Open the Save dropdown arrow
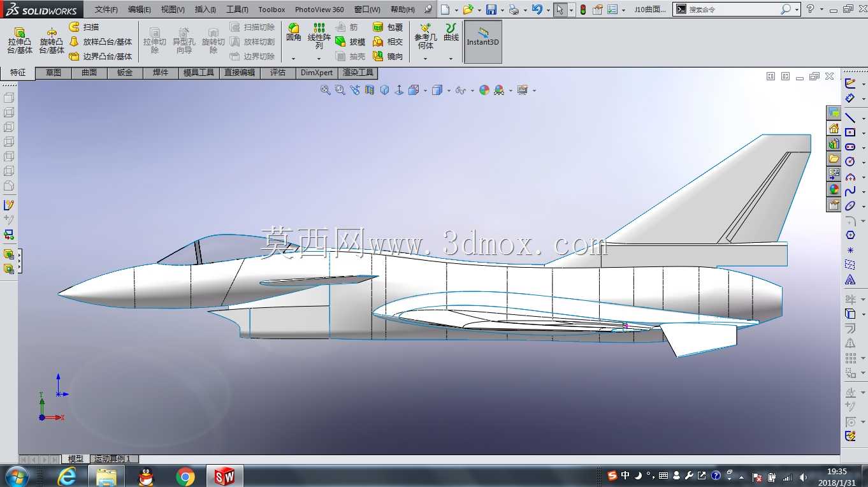The image size is (868, 487). (502, 10)
